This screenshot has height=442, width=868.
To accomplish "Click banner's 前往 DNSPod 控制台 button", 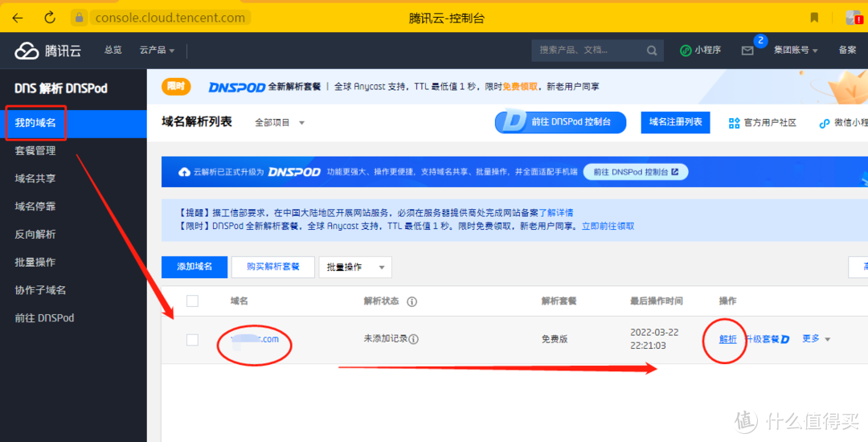I will coord(636,172).
